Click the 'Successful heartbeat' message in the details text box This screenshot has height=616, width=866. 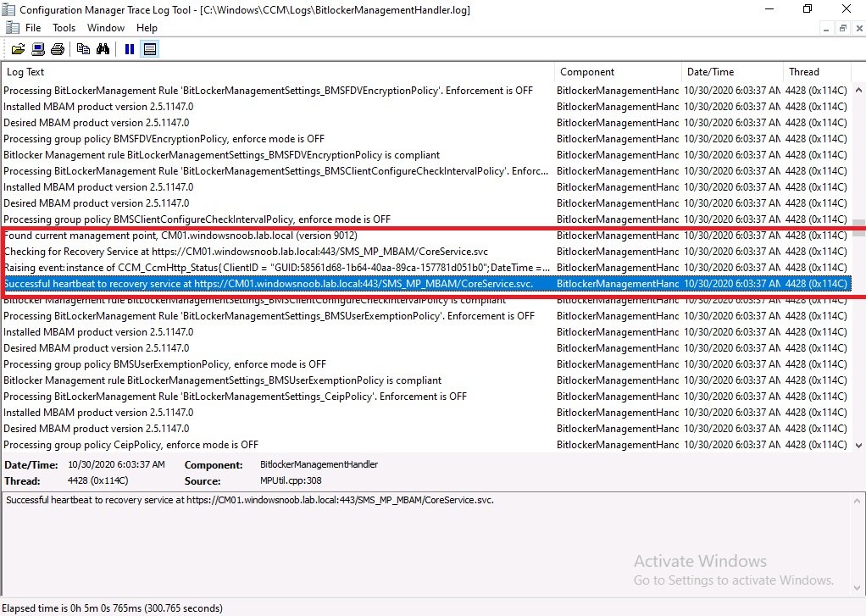[x=250, y=500]
